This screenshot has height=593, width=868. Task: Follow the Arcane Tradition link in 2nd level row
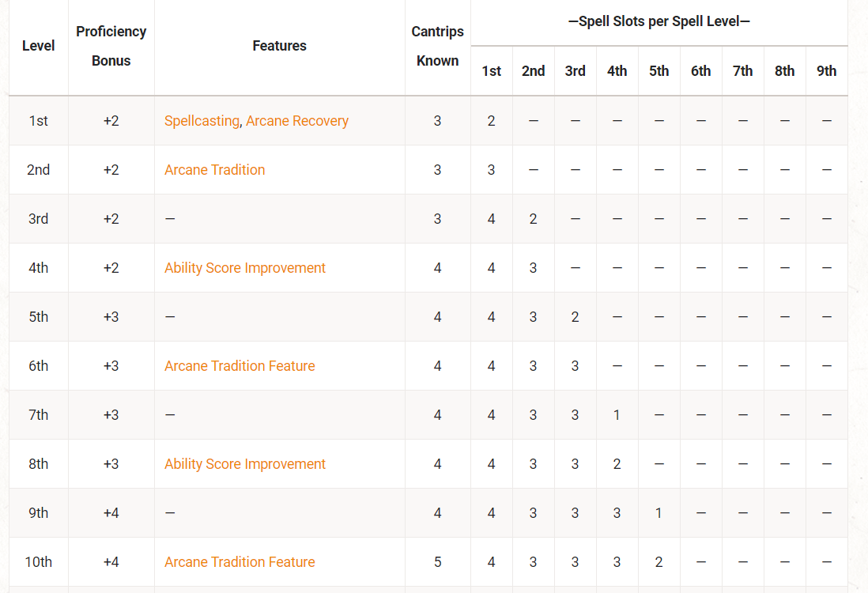[214, 170]
